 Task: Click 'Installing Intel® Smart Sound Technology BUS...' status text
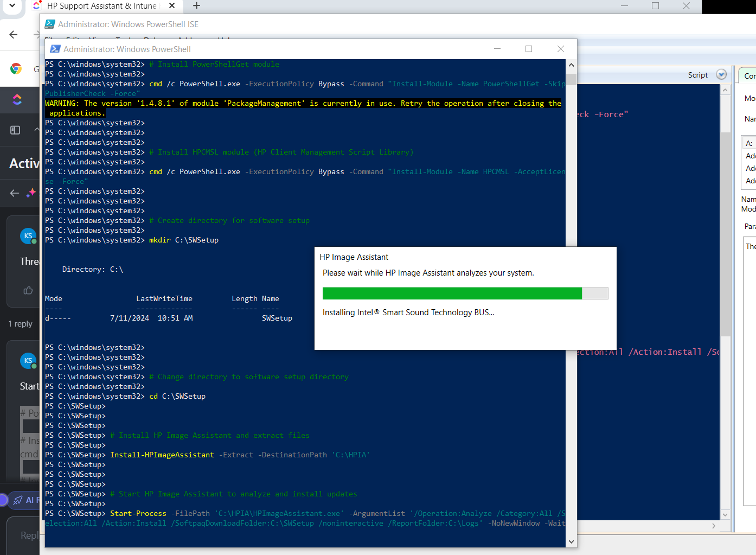408,312
